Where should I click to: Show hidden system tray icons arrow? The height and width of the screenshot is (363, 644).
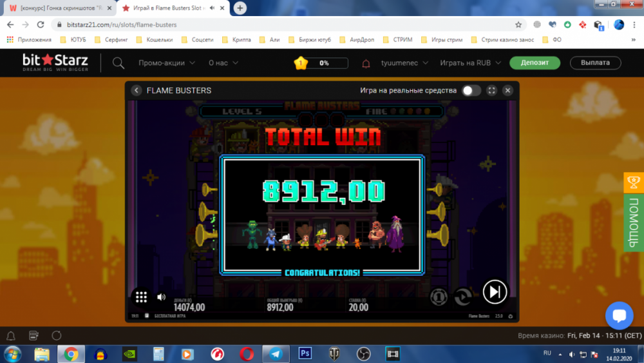point(560,354)
